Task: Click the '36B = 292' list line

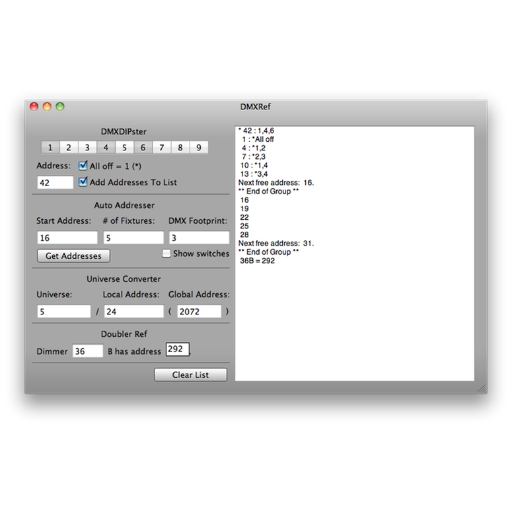Action: pyautogui.click(x=257, y=261)
